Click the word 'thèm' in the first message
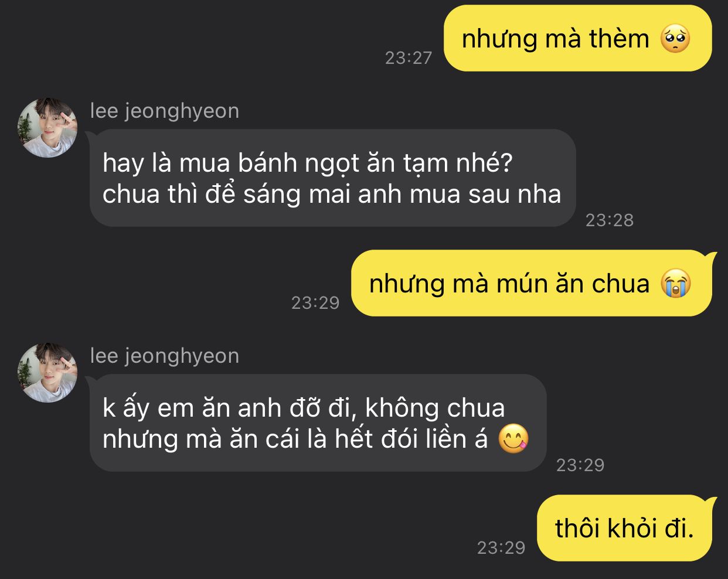This screenshot has width=728, height=579. click(x=620, y=39)
